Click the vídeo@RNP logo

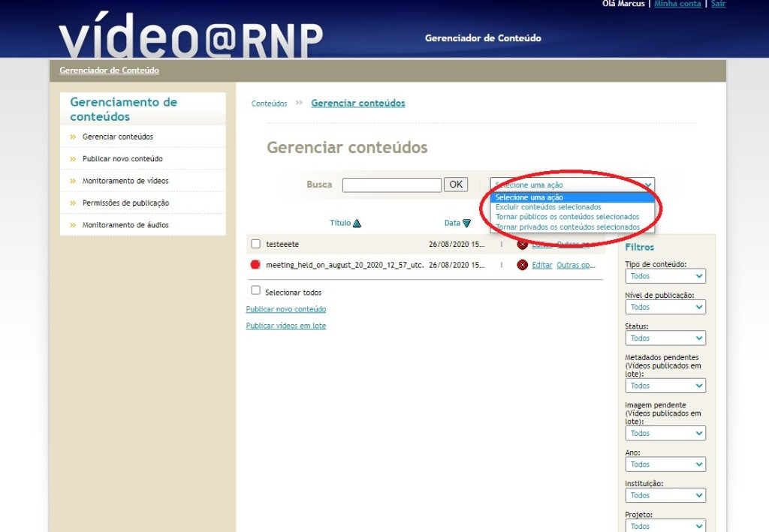191,38
